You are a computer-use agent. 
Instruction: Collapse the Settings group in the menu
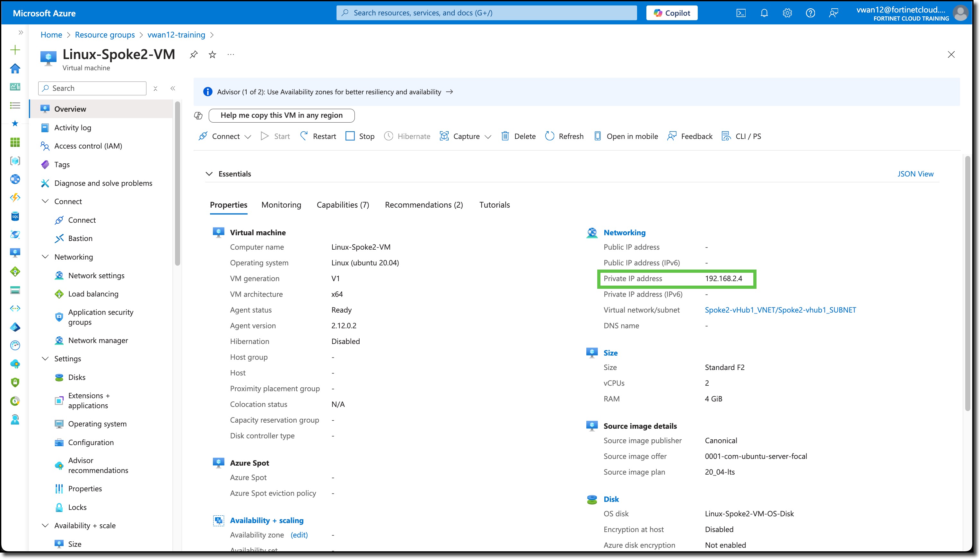click(x=45, y=358)
